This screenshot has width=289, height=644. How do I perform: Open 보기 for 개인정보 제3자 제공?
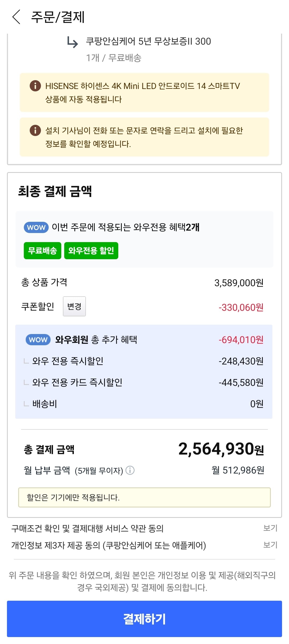click(270, 545)
